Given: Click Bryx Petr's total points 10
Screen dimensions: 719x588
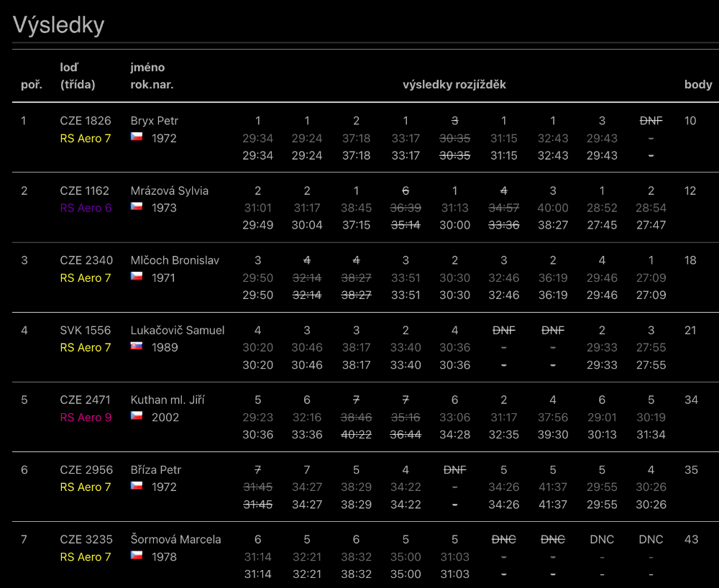Looking at the screenshot, I should coord(690,121).
